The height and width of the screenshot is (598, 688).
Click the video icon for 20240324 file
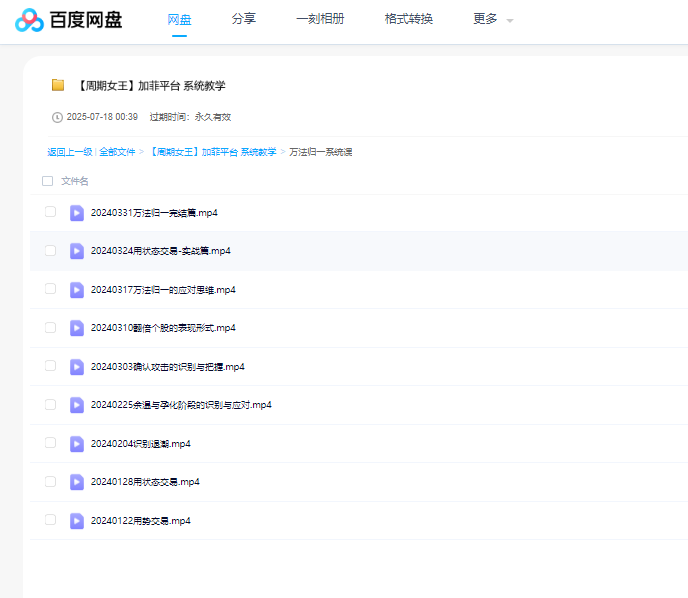click(77, 251)
